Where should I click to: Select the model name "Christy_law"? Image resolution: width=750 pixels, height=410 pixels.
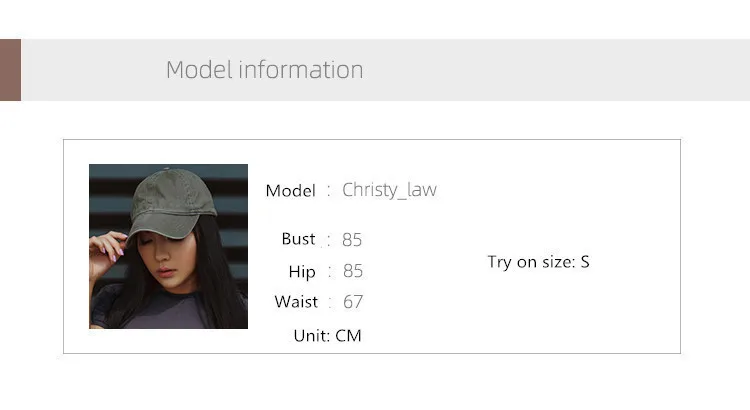(x=389, y=190)
